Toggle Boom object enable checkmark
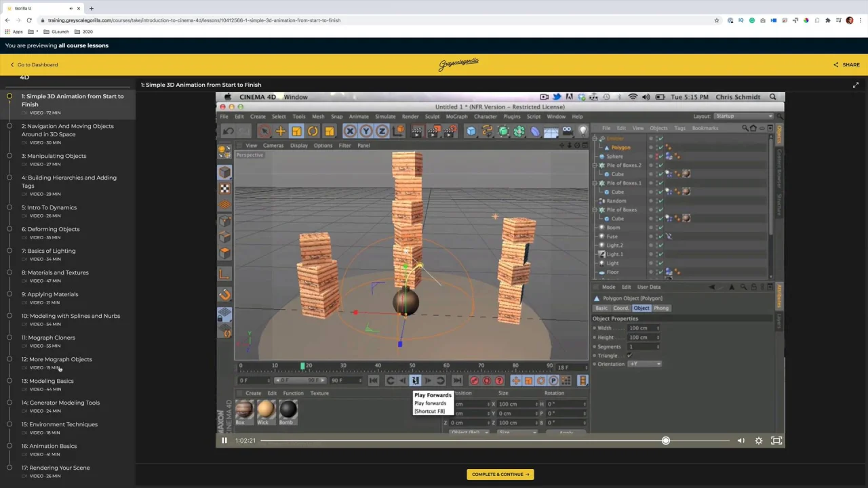The image size is (868, 488). pos(661,228)
